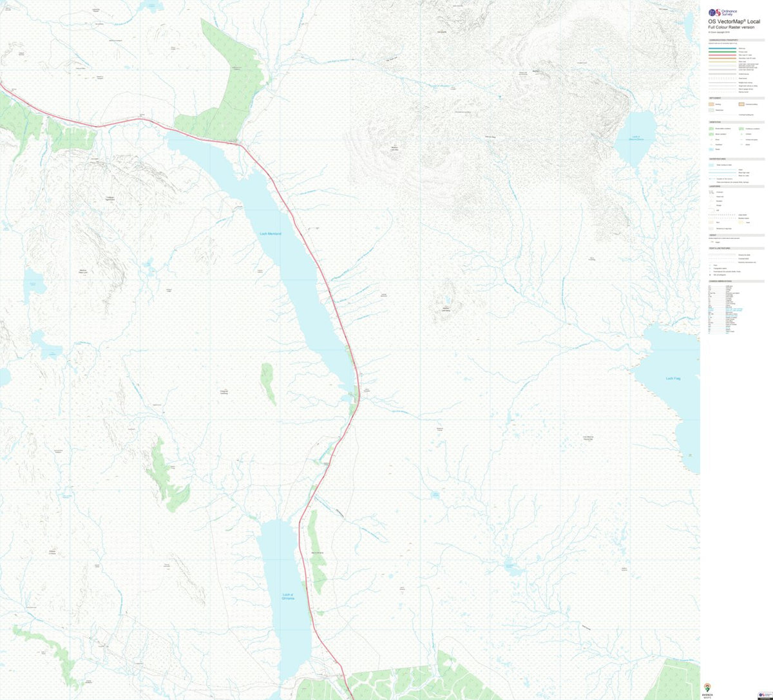Click the Loch Meadaidh label on the map

[271, 232]
